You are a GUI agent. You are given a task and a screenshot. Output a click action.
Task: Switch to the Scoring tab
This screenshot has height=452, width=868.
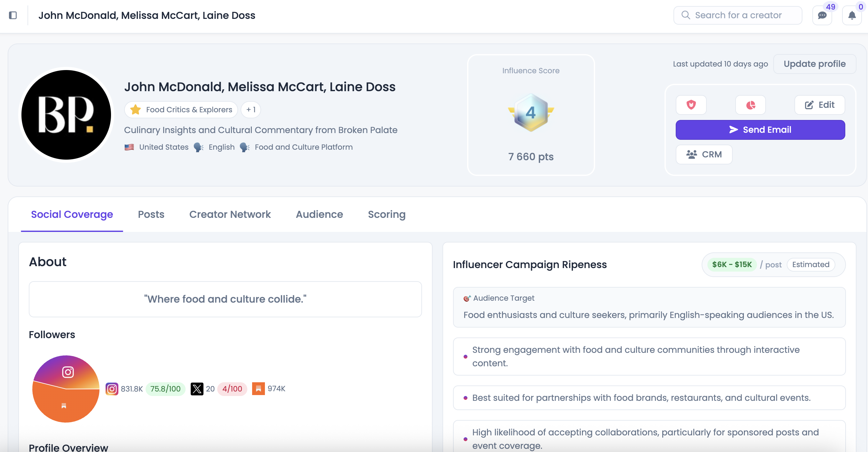point(386,214)
